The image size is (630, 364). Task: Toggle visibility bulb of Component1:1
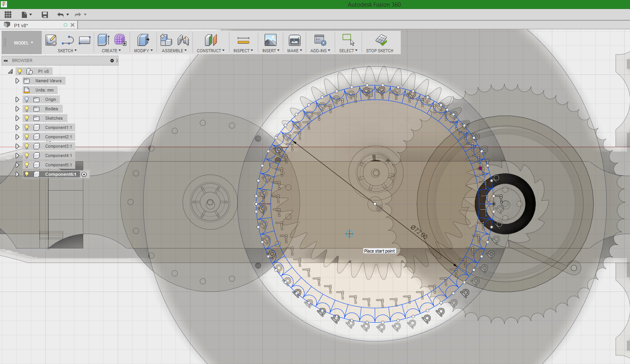(27, 127)
